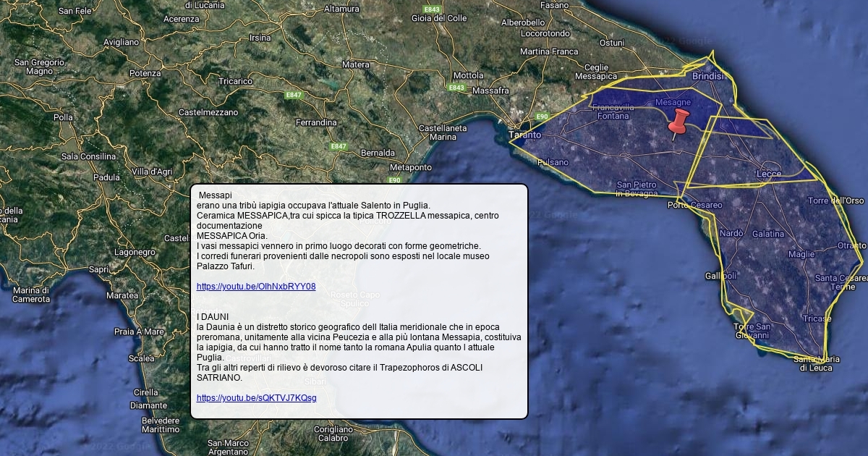Image resolution: width=868 pixels, height=456 pixels.
Task: Click the Matera city label
Action: 355,64
